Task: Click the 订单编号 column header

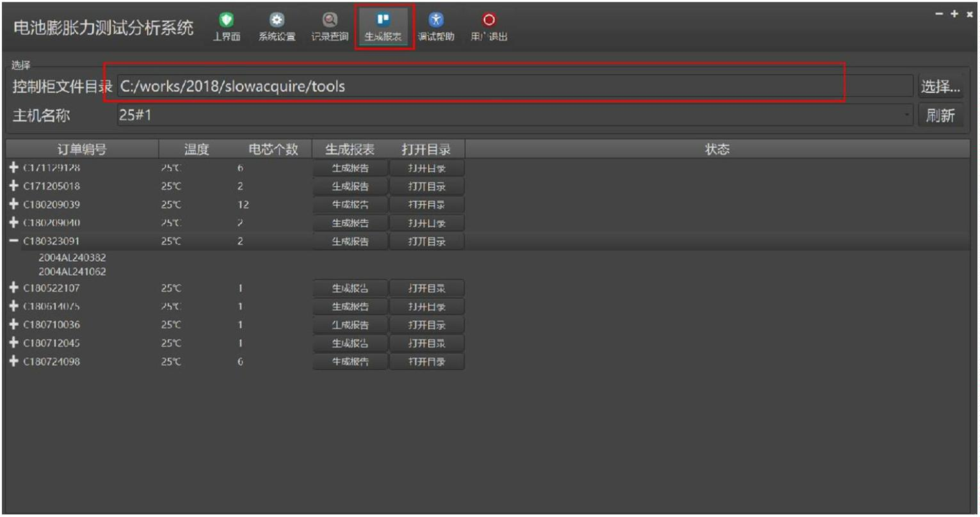Action: [82, 150]
